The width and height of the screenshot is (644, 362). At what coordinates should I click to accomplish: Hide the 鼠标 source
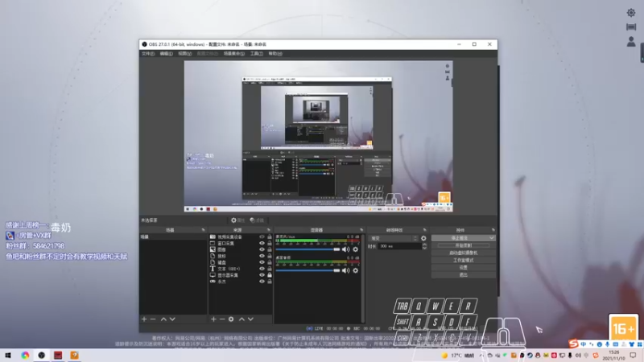[x=262, y=256]
